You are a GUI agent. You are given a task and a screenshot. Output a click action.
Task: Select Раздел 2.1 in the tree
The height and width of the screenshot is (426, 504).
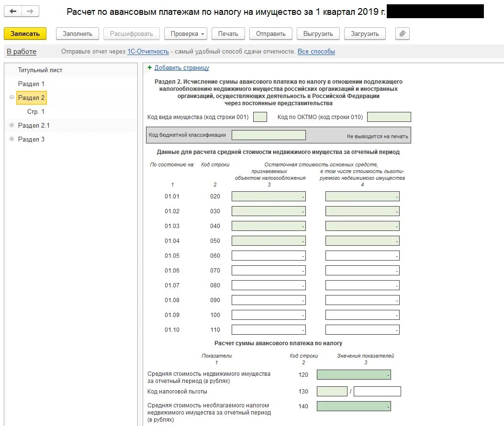pos(34,125)
